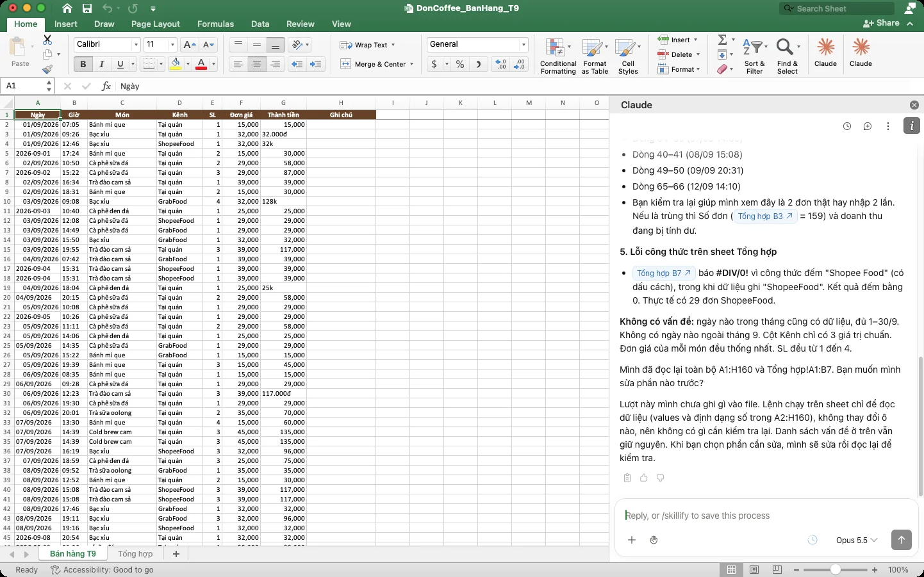Open chat history in the Claude panel
Screen dimensions: 924x577
[847, 126]
